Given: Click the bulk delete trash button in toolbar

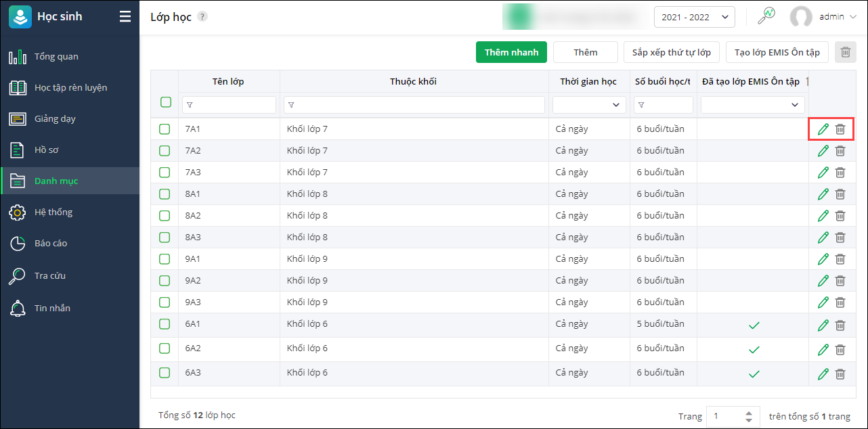Looking at the screenshot, I should tap(845, 52).
